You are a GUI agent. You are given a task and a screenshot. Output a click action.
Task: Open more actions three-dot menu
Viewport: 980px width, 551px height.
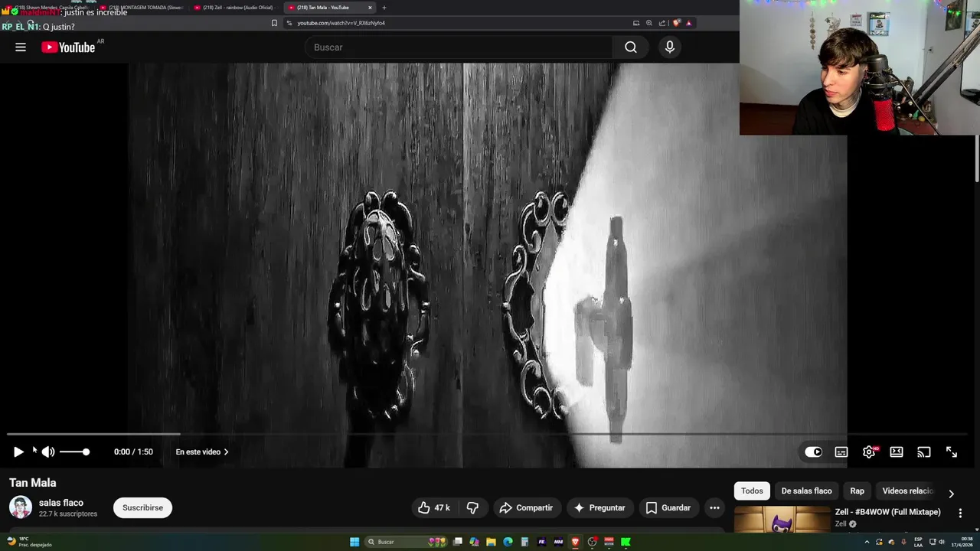(714, 507)
